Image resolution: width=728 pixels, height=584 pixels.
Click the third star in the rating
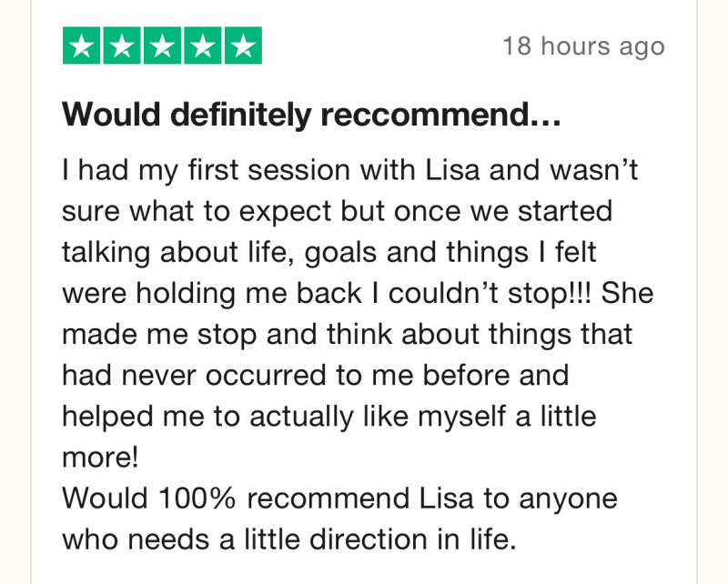[x=162, y=45]
